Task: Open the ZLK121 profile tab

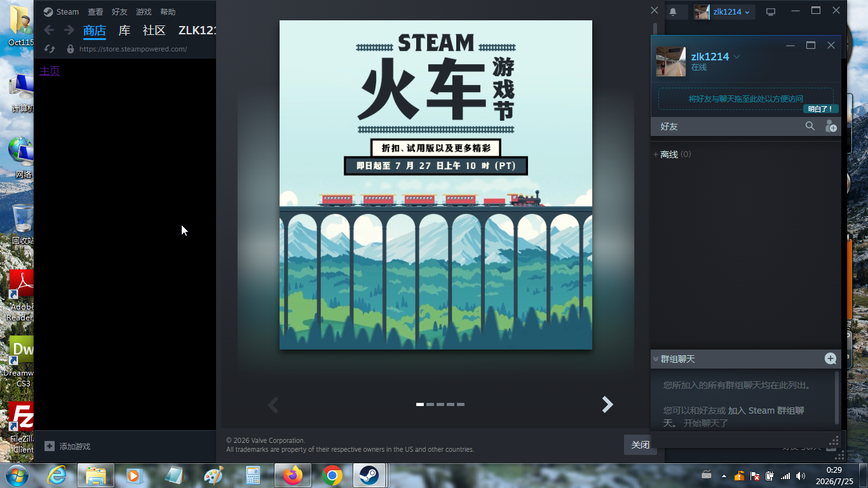Action: tap(198, 30)
